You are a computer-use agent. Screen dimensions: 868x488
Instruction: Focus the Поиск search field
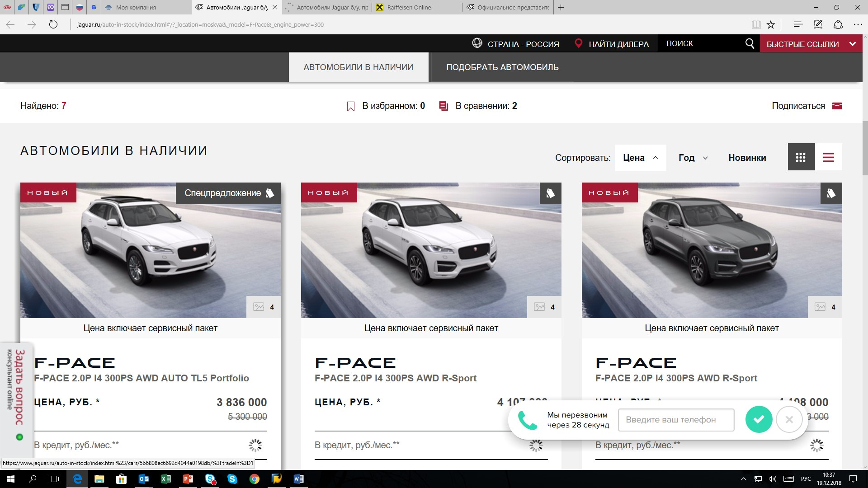click(x=701, y=43)
